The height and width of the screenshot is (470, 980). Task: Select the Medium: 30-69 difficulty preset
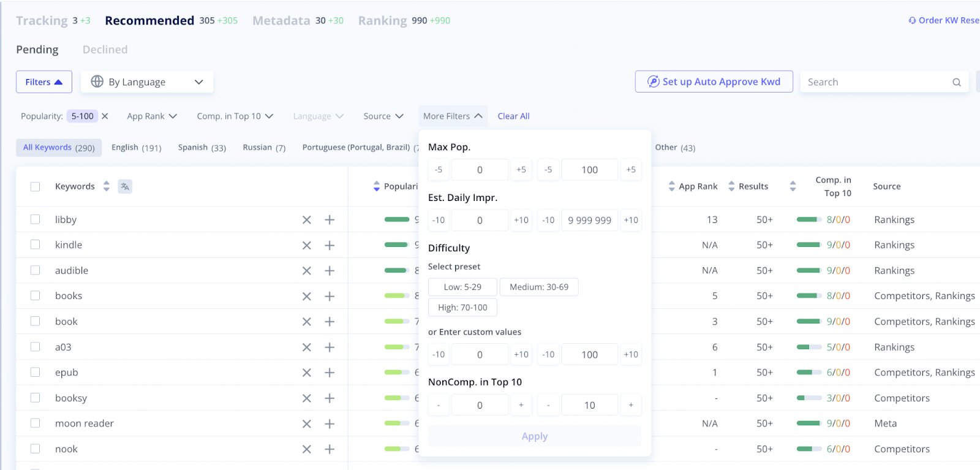click(539, 287)
